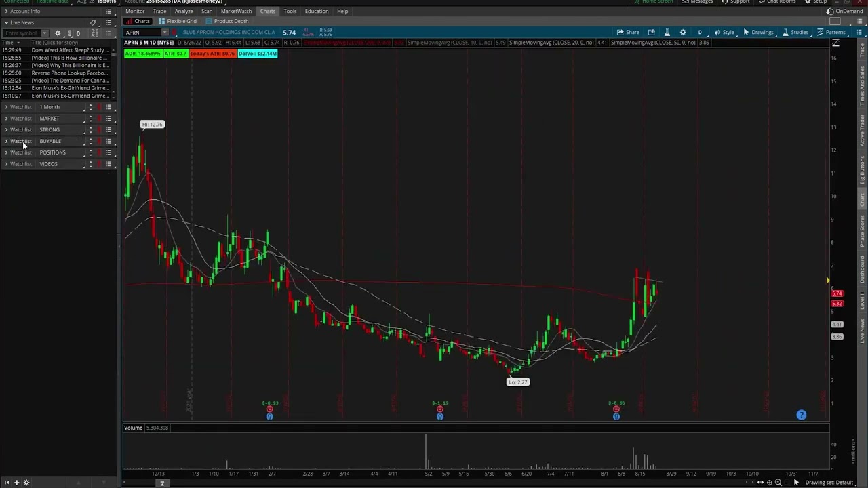Viewport: 868px width, 488px height.
Task: Click the flask studies quick icon beside Share
Action: (x=667, y=32)
